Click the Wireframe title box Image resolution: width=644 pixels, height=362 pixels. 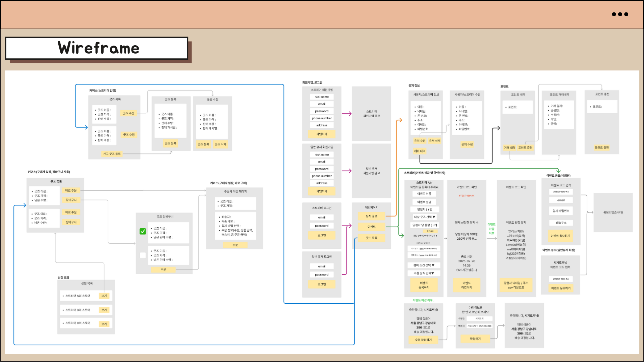point(97,48)
